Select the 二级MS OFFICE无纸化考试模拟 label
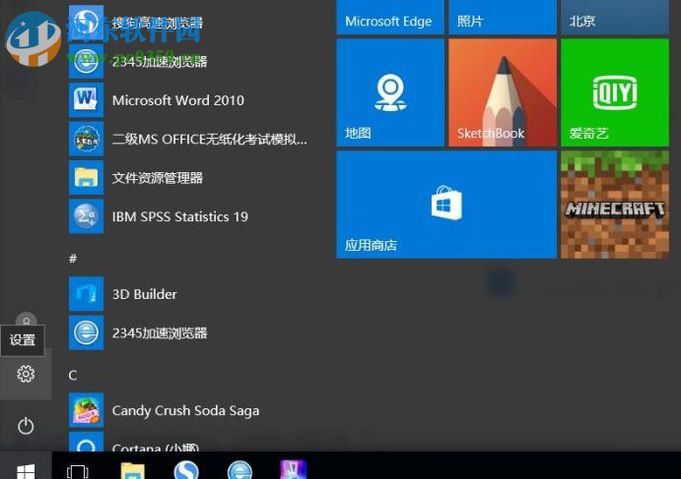 (209, 139)
